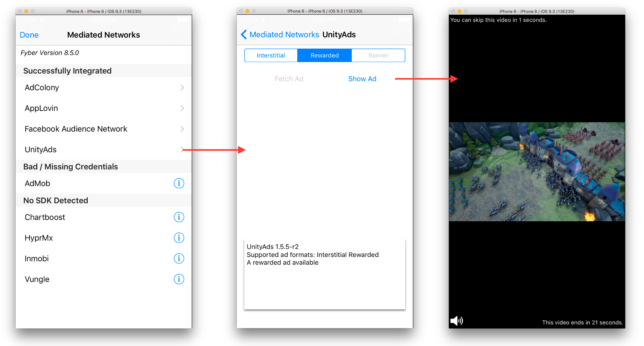Image resolution: width=644 pixels, height=346 pixels.
Task: Click 'This video ends in 21 seconds' text
Action: pyautogui.click(x=583, y=322)
